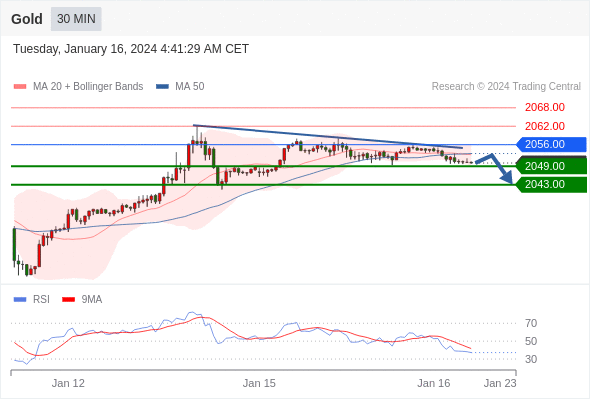This screenshot has width=590, height=400.
Task: Click the 2043.00 green target price tag
Action: pos(551,184)
